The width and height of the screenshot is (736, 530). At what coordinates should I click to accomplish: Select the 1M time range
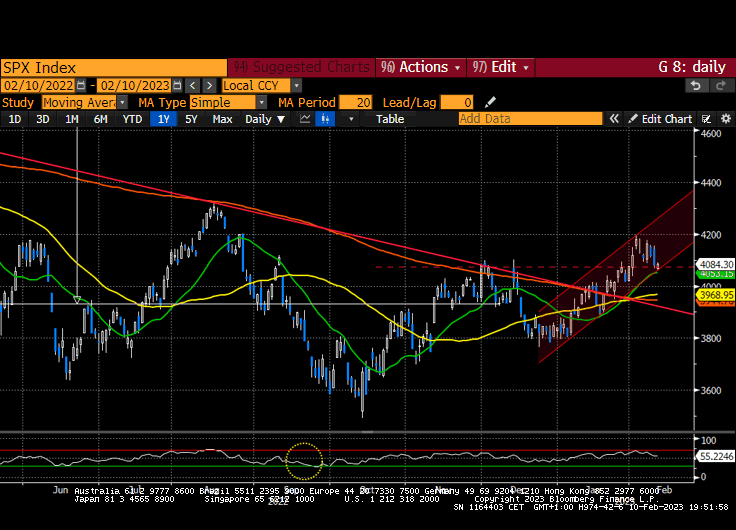71,119
